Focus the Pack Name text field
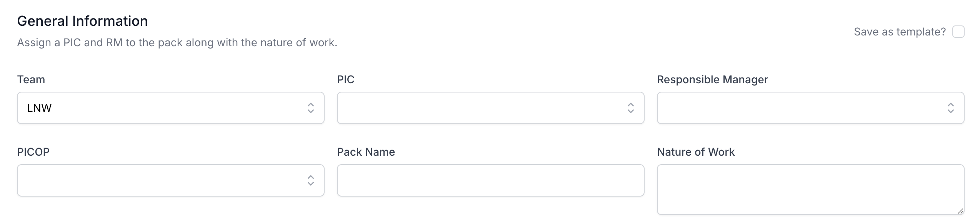Viewport: 980px width, 222px height. pyautogui.click(x=490, y=180)
